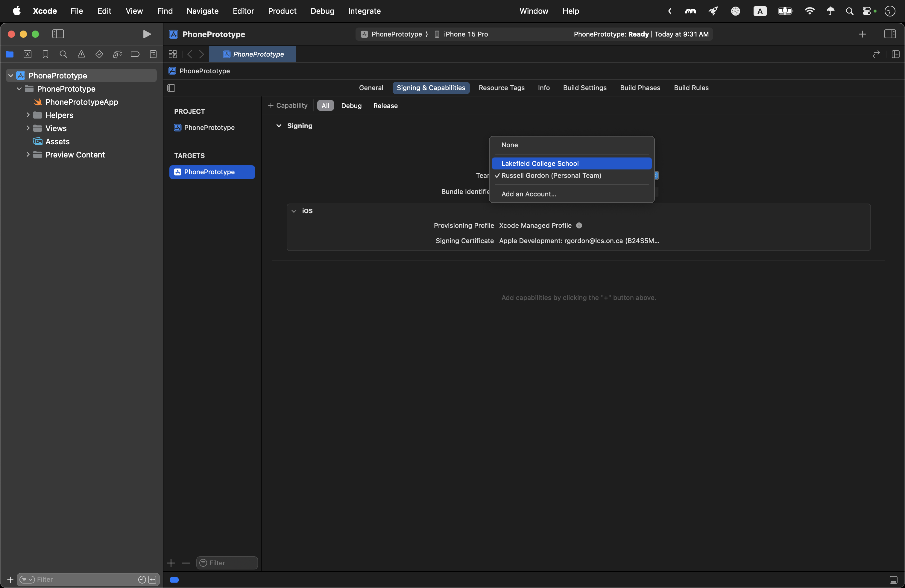Click the add Capability button
905x588 pixels.
click(288, 106)
